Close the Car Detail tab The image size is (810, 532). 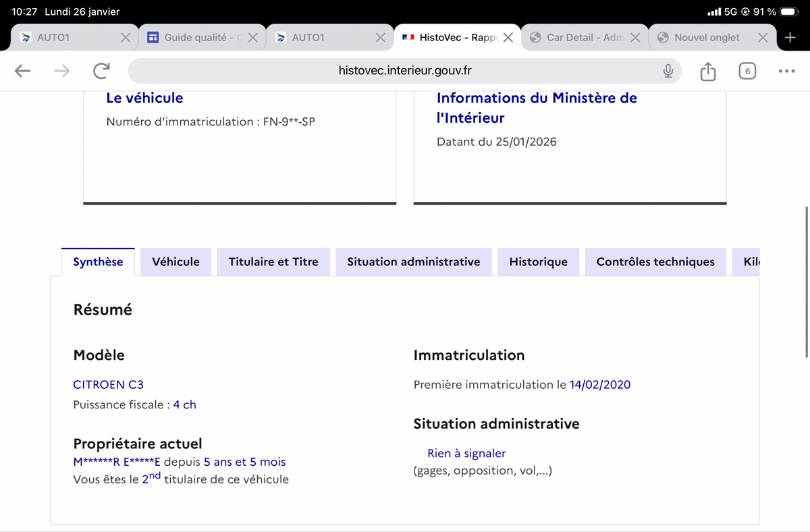click(x=635, y=38)
